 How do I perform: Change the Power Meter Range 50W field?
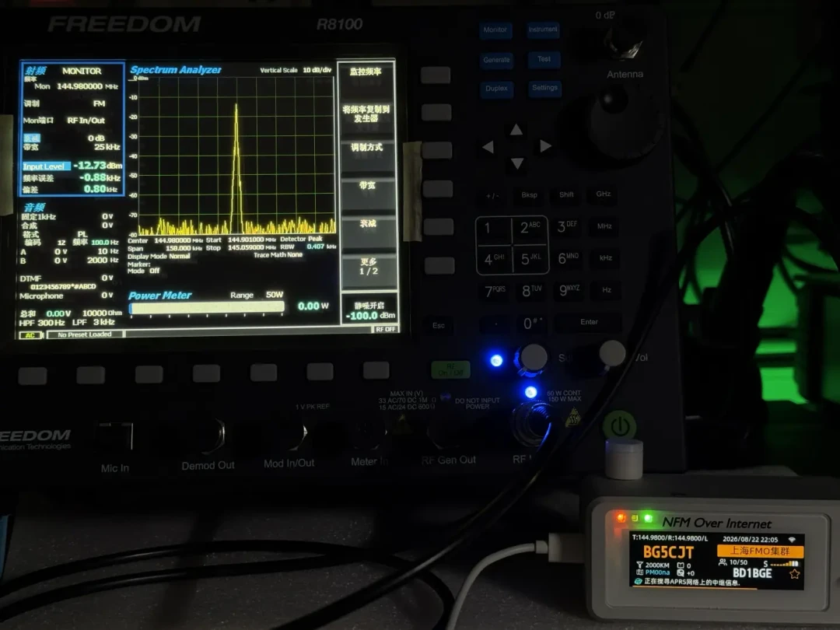(257, 296)
